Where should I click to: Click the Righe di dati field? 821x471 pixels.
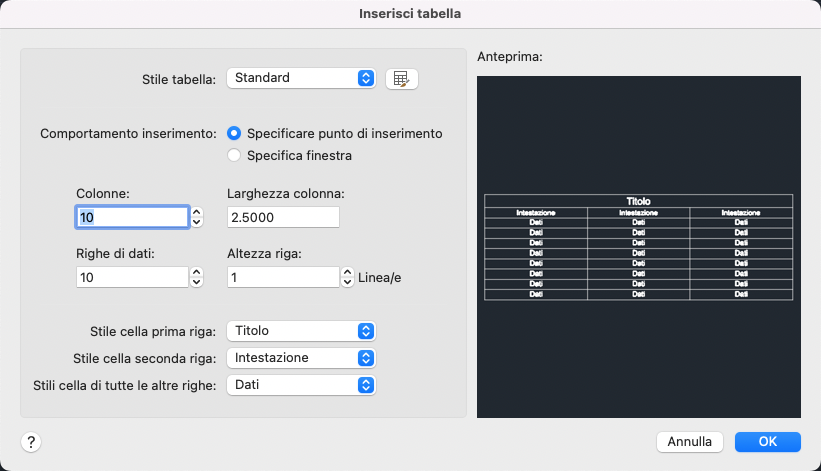131,277
